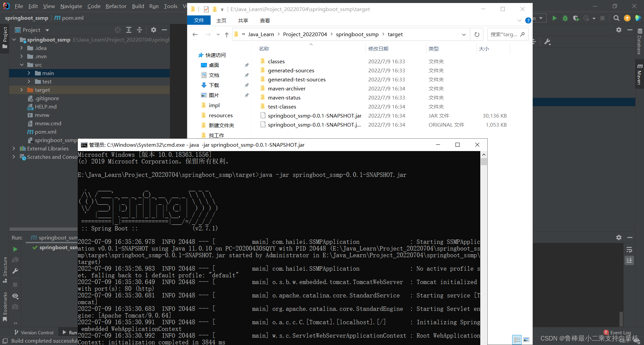Open the Refactor menu
The height and width of the screenshot is (345, 644).
tap(116, 6)
